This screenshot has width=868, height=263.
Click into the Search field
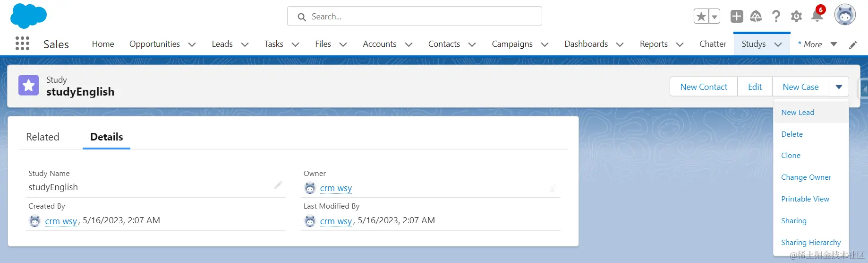point(414,16)
